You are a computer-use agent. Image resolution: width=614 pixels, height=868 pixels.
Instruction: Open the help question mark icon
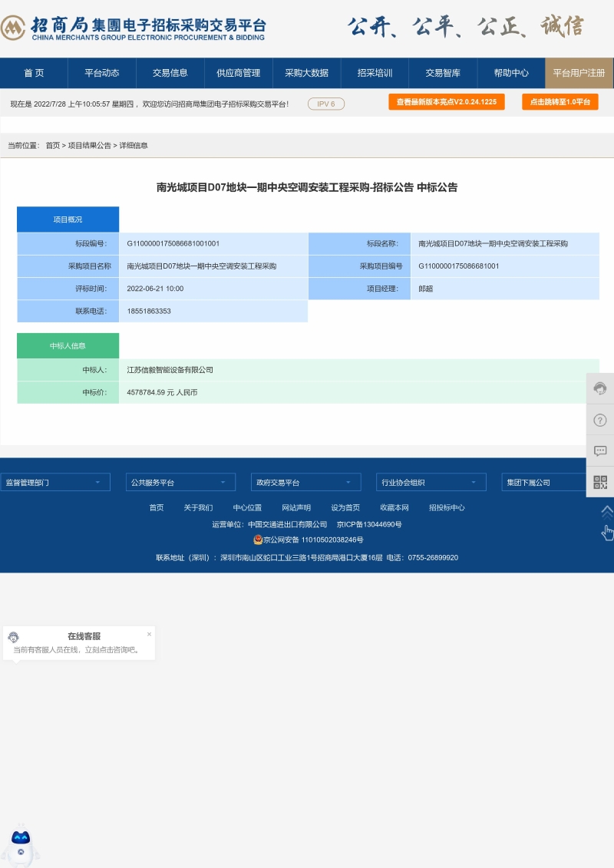coord(600,420)
